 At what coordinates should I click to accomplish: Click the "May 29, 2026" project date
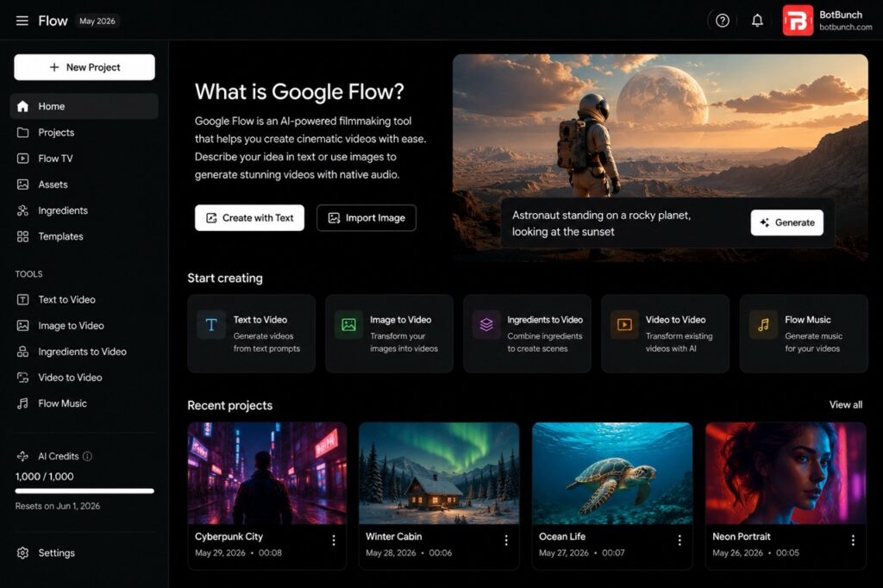[220, 553]
